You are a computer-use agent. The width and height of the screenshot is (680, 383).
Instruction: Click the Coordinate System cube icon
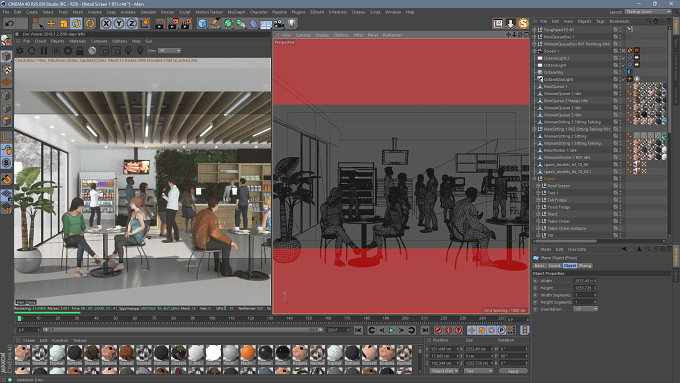point(144,23)
